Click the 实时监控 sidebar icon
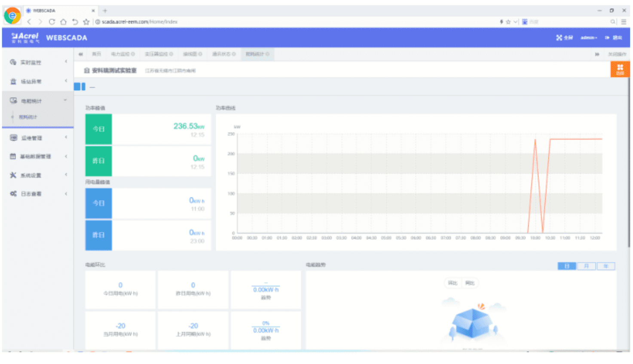This screenshot has width=633, height=364. 13,62
